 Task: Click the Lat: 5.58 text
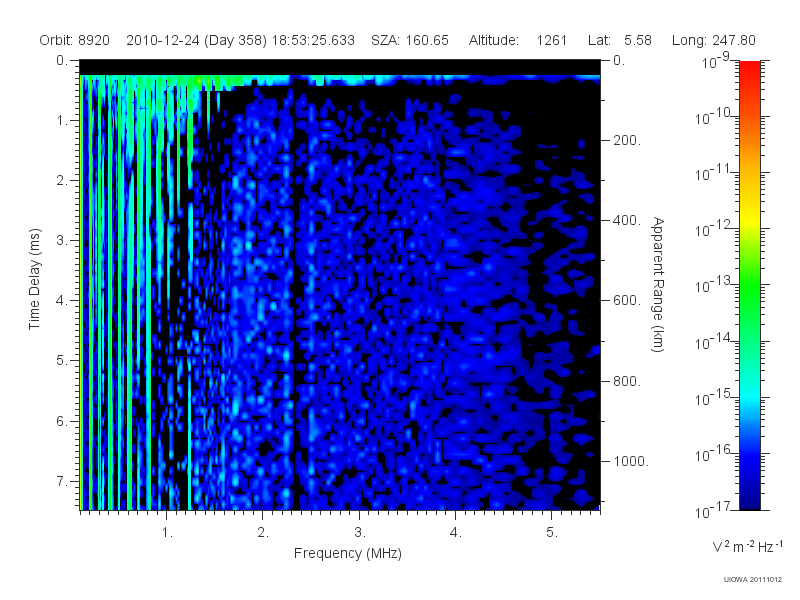(619, 40)
